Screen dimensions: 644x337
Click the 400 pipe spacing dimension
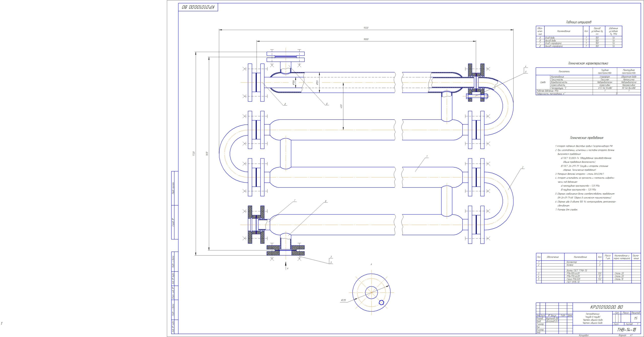341,106
